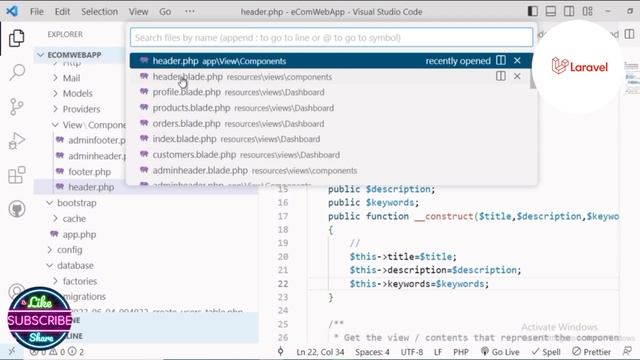640x360 pixels.
Task: Open header.blade.php result to the side
Action: click(x=501, y=76)
